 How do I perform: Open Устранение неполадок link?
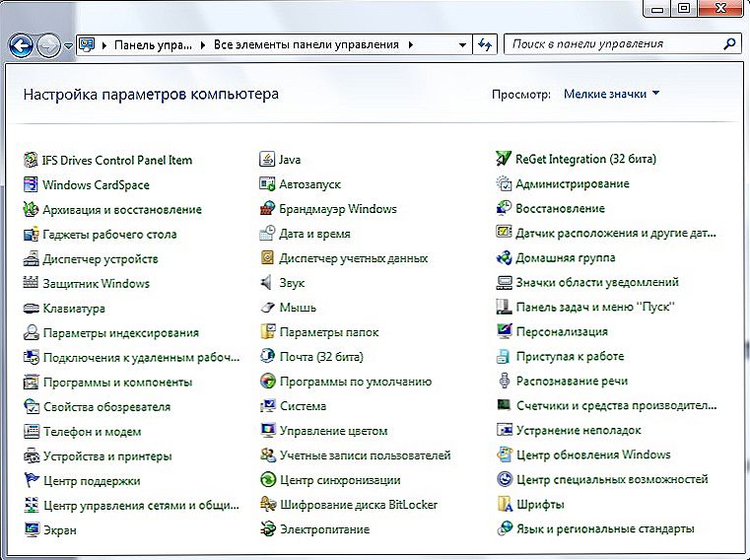(579, 430)
